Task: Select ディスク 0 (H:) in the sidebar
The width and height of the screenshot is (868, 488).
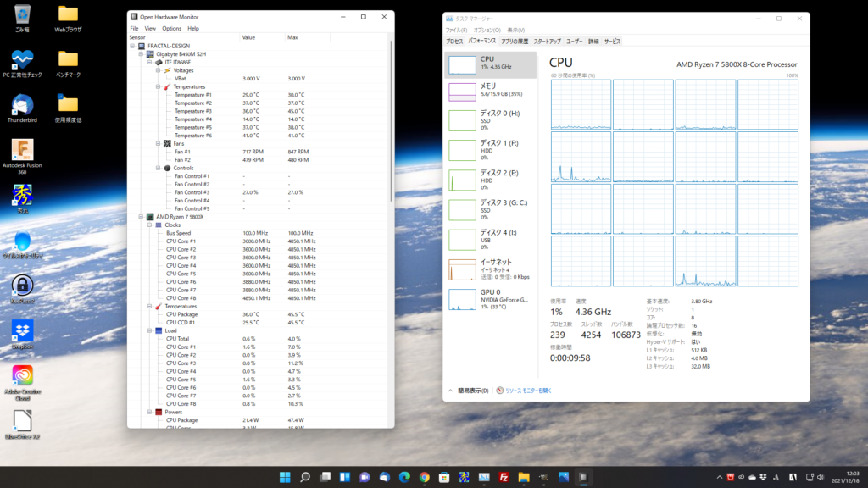Action: pos(491,120)
